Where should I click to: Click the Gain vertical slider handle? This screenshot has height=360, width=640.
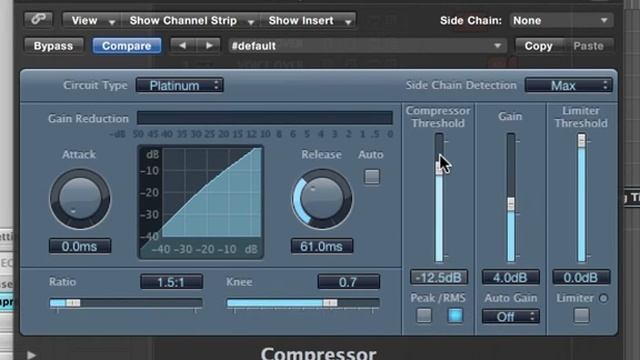point(511,204)
